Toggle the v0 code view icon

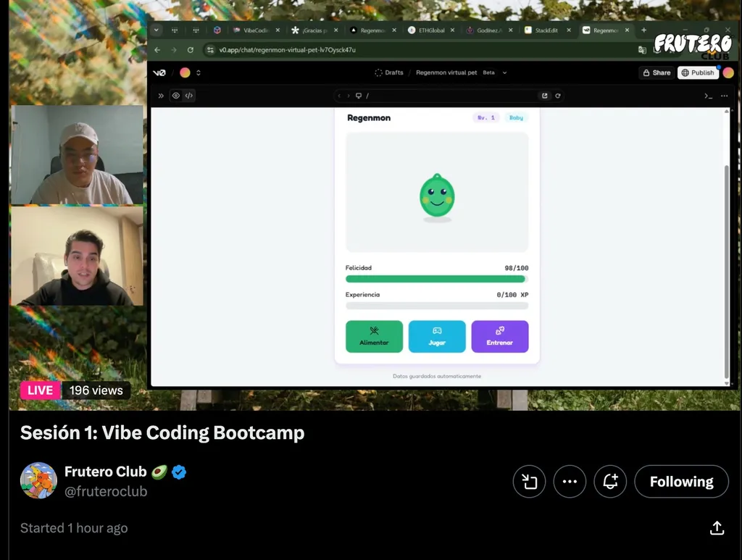189,96
